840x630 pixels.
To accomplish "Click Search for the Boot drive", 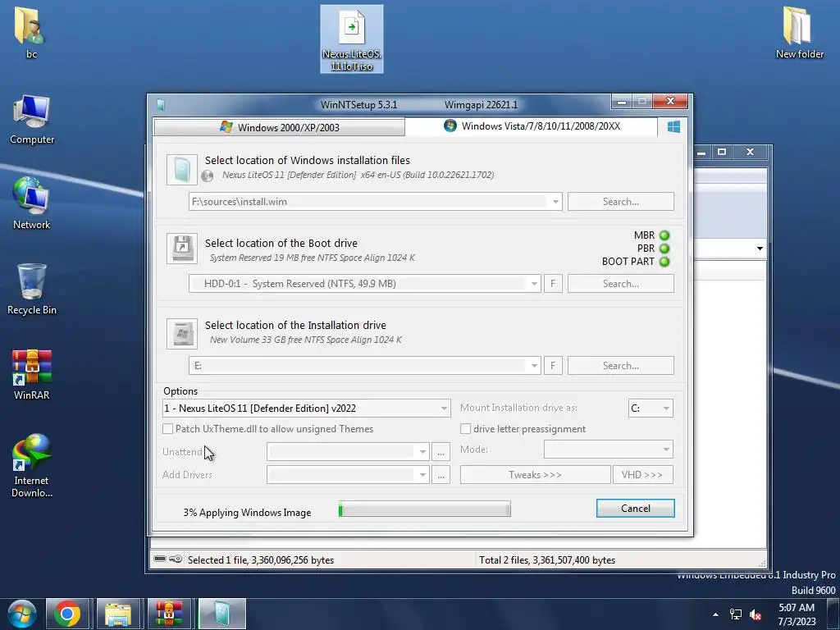I will click(620, 283).
